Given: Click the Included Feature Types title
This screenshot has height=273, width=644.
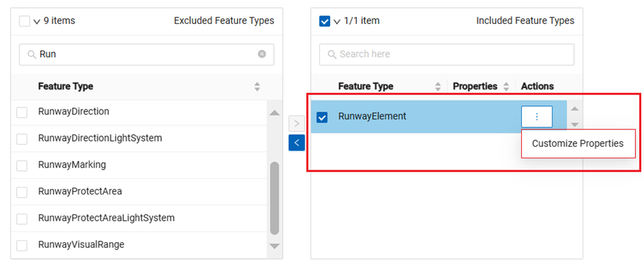Looking at the screenshot, I should tap(525, 21).
